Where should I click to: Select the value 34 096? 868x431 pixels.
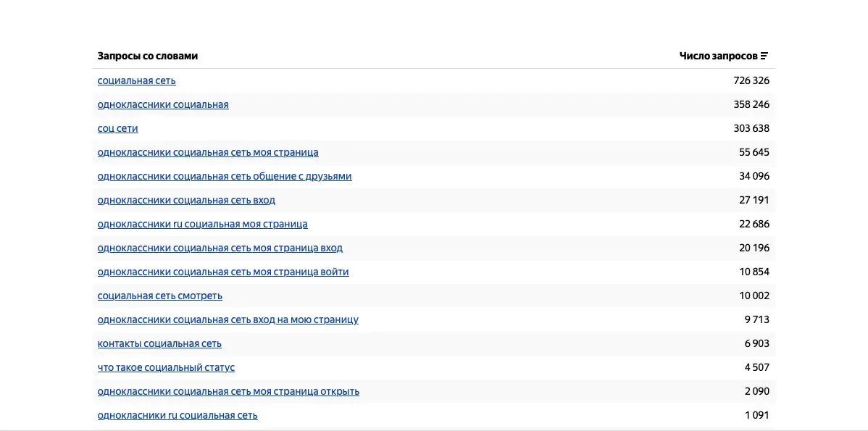[754, 177]
